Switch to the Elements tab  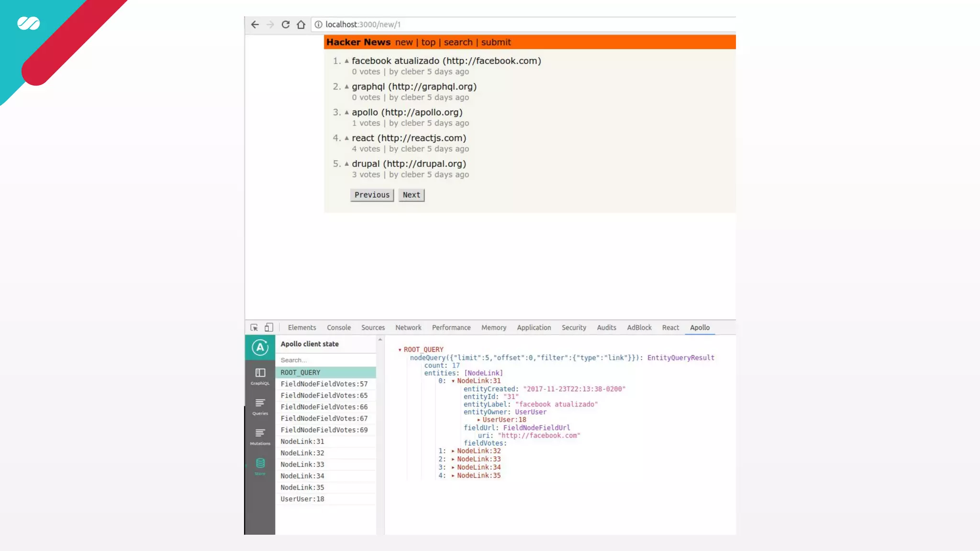302,328
